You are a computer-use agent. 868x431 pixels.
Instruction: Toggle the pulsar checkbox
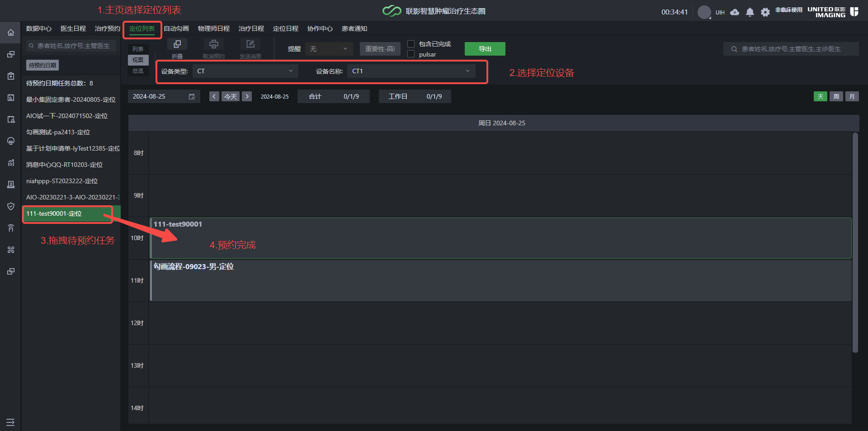[411, 54]
